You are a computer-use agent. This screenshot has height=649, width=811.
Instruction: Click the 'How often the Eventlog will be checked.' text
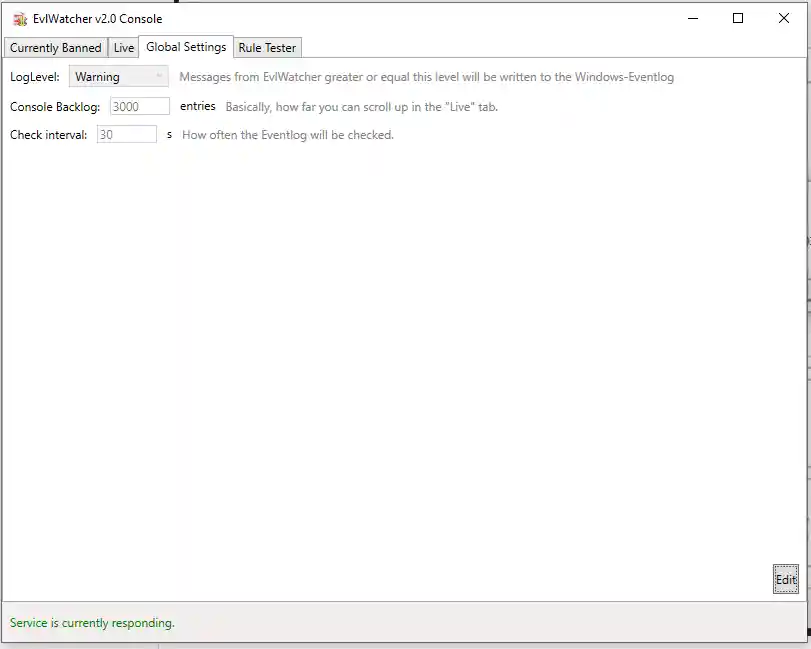[288, 135]
